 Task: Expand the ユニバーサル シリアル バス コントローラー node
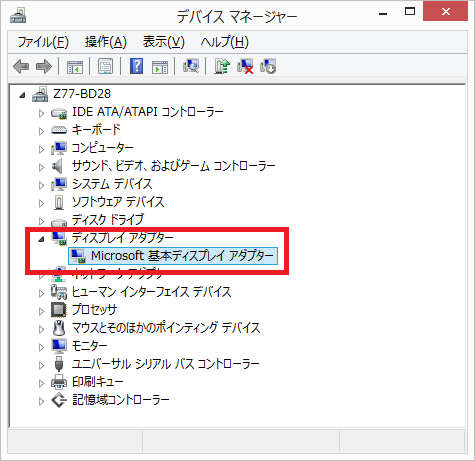[41, 365]
